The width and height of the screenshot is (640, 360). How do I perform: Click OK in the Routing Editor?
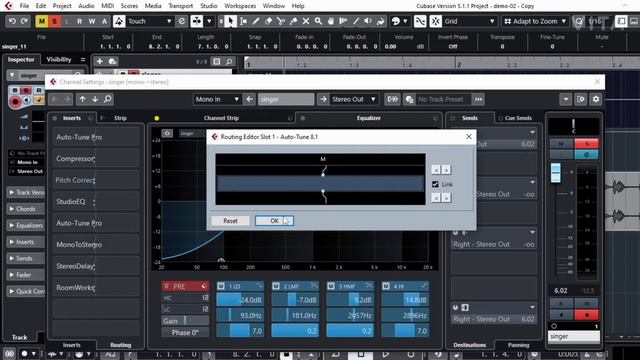tap(274, 221)
